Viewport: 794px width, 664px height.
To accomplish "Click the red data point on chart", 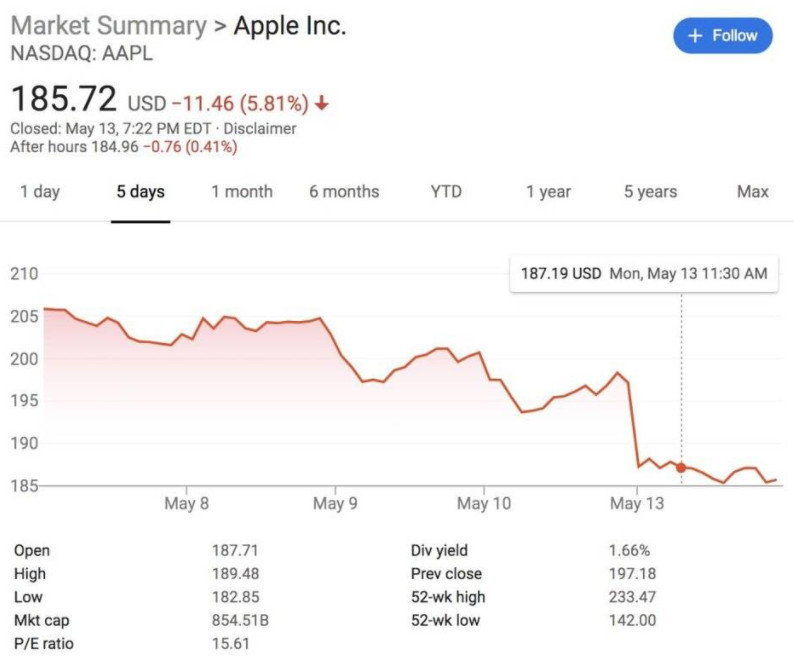I will [x=681, y=467].
